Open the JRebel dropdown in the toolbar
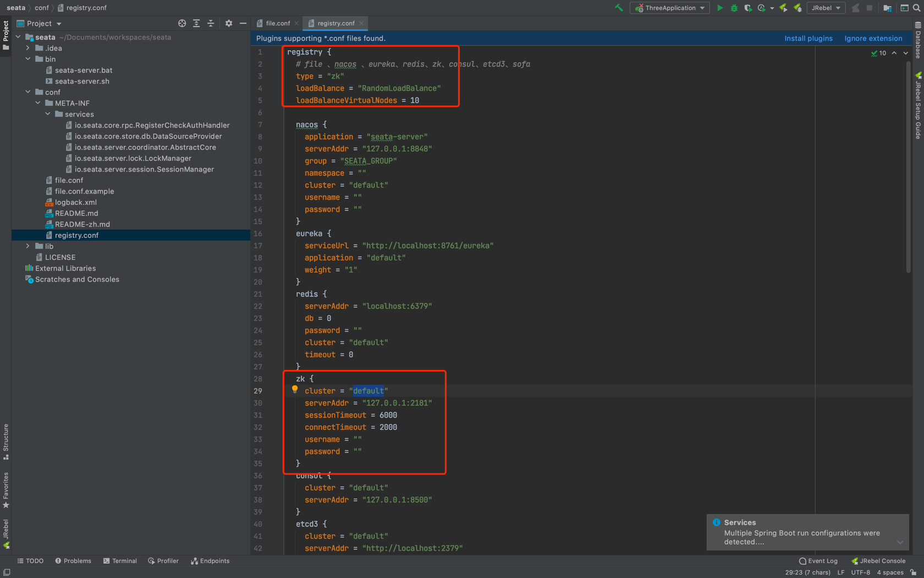Image resolution: width=924 pixels, height=578 pixels. pos(826,8)
